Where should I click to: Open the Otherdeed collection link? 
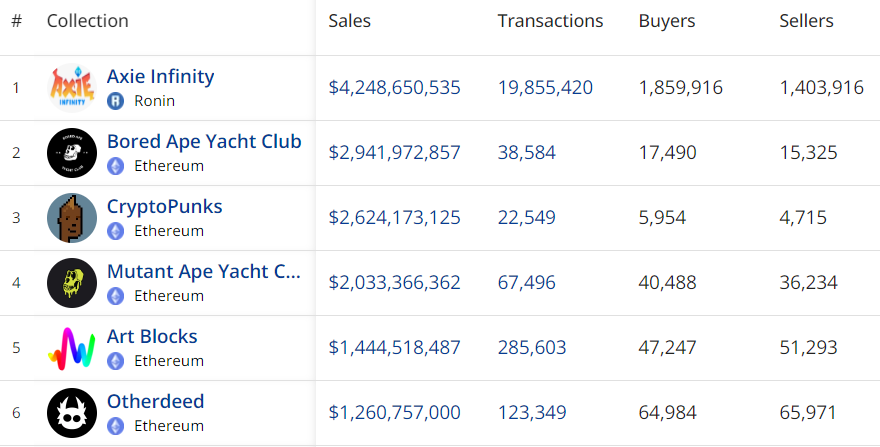pos(155,402)
